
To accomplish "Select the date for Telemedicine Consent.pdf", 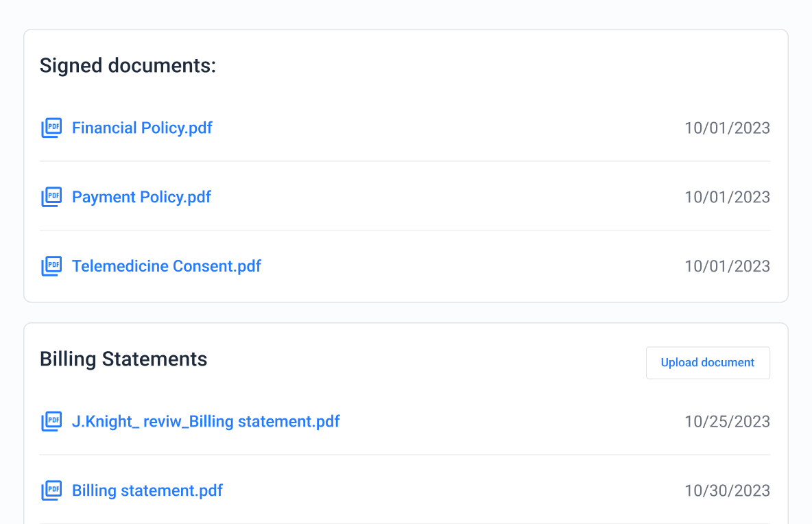I will [727, 266].
